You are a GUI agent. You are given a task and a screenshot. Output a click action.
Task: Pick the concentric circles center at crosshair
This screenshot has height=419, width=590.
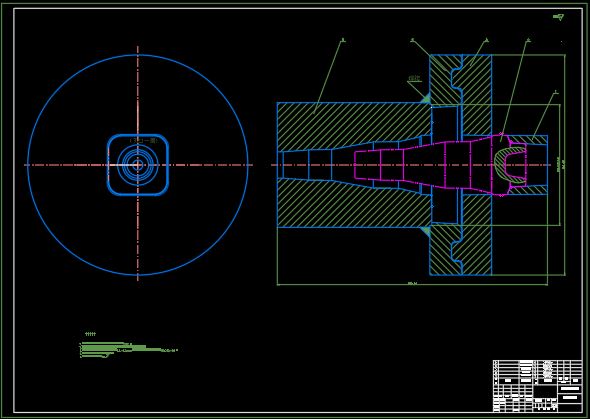[x=138, y=165]
